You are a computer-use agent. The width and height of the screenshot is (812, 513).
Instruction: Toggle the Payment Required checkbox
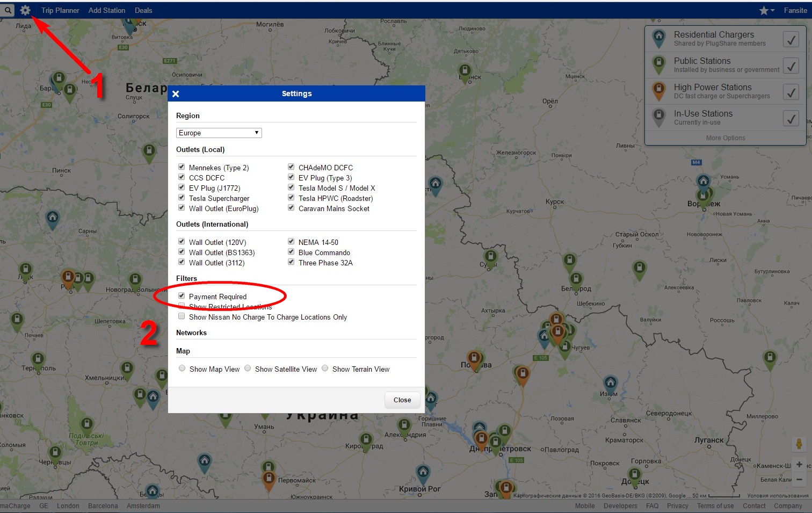coord(182,296)
